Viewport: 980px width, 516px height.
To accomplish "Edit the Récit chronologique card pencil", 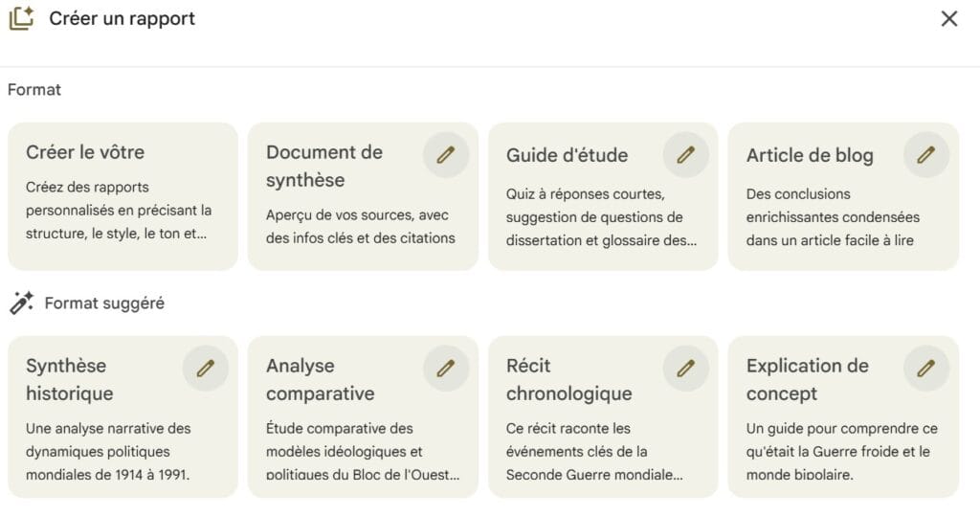I will pyautogui.click(x=685, y=369).
